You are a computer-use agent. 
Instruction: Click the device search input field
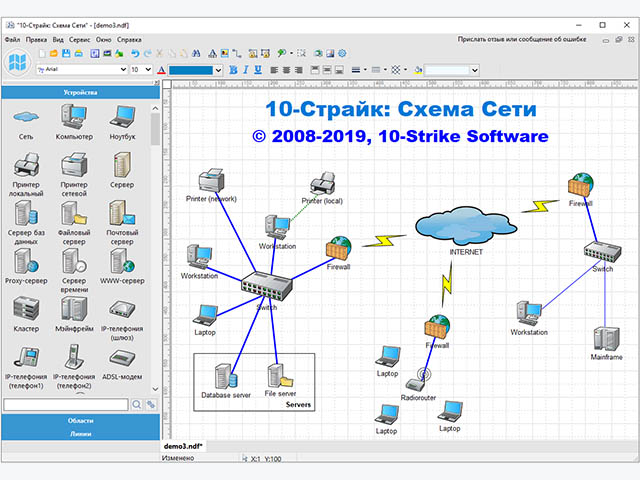[66, 404]
